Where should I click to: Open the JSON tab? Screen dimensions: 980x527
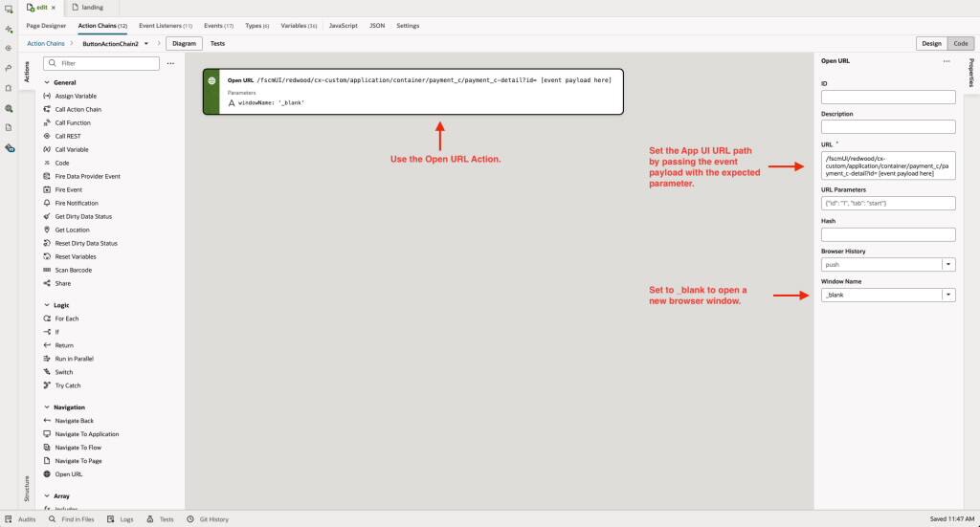377,26
